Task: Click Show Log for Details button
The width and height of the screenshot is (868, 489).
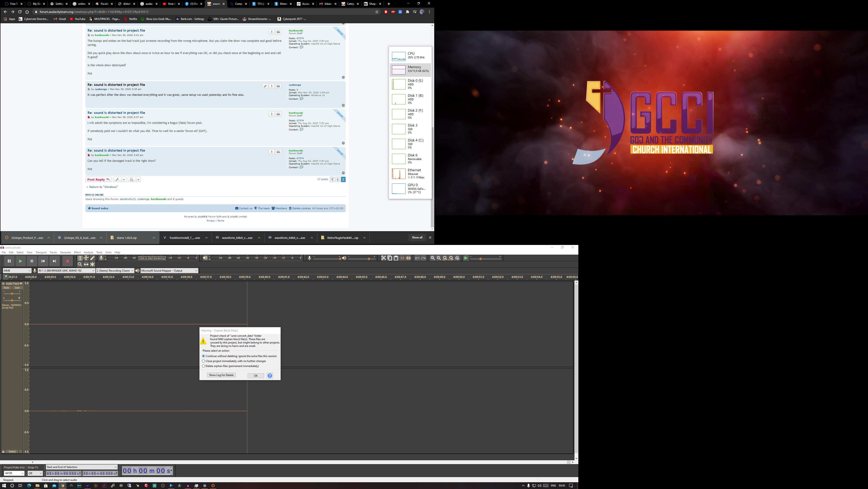Action: click(x=221, y=375)
